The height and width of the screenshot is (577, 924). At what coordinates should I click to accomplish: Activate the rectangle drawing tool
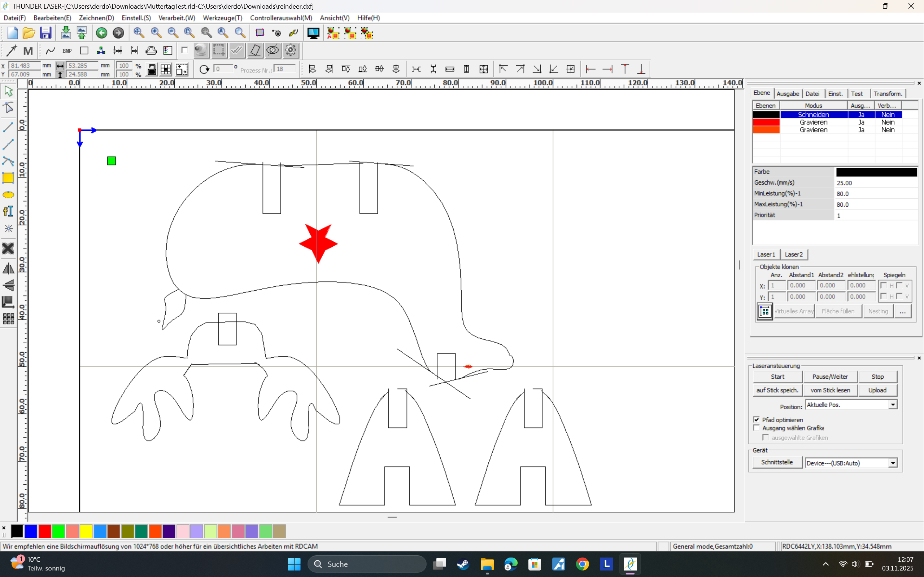8,178
